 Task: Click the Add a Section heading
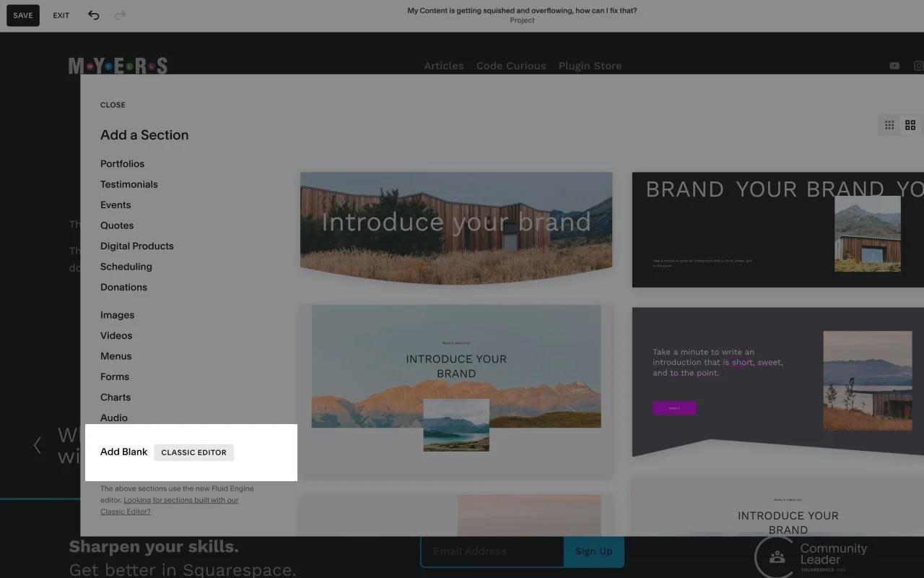144,135
